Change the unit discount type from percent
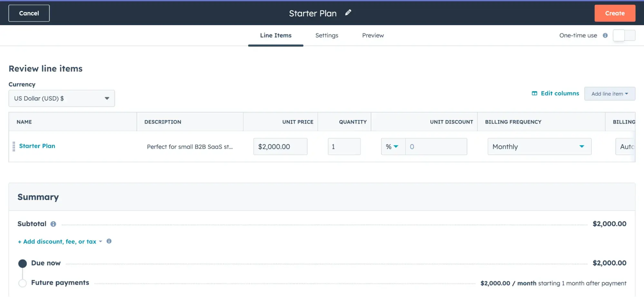This screenshot has height=297, width=644. coord(392,147)
